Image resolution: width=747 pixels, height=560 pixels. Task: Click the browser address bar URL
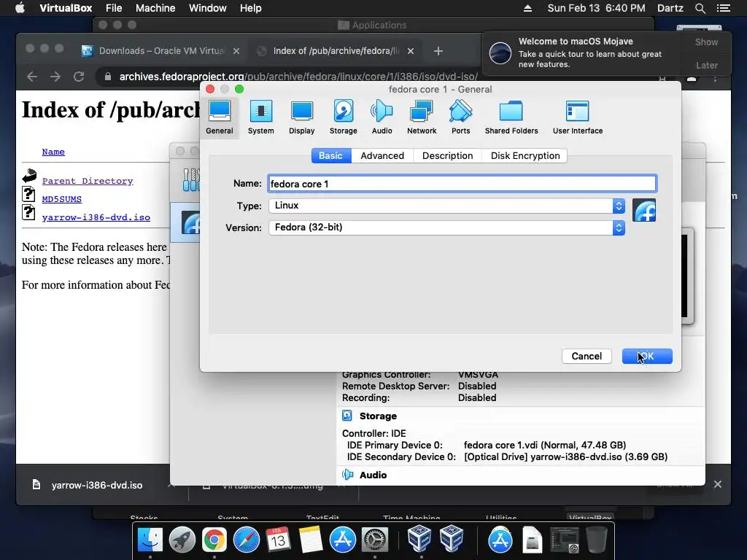(x=298, y=77)
